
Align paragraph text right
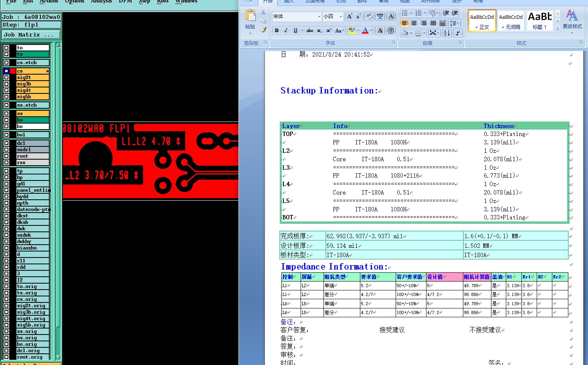(423, 23)
